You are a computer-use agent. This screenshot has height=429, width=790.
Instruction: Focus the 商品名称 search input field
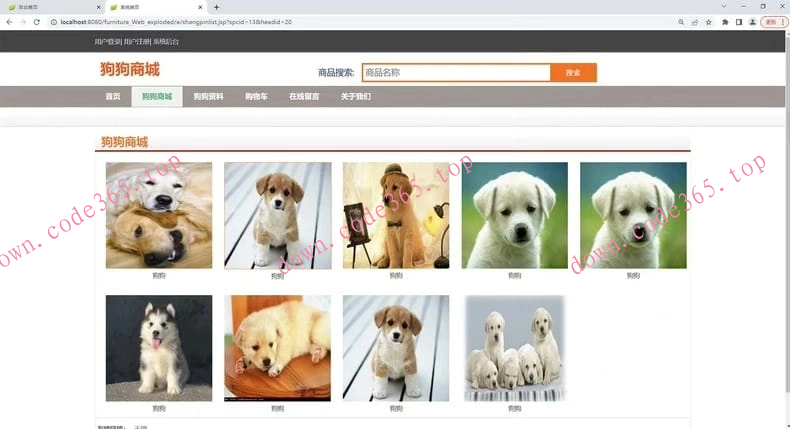(456, 73)
